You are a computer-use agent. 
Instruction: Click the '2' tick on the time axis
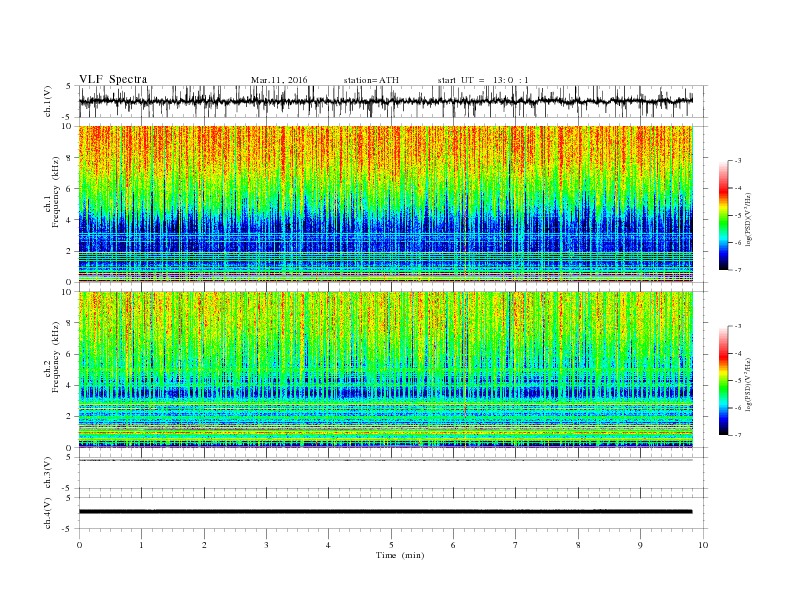(204, 545)
